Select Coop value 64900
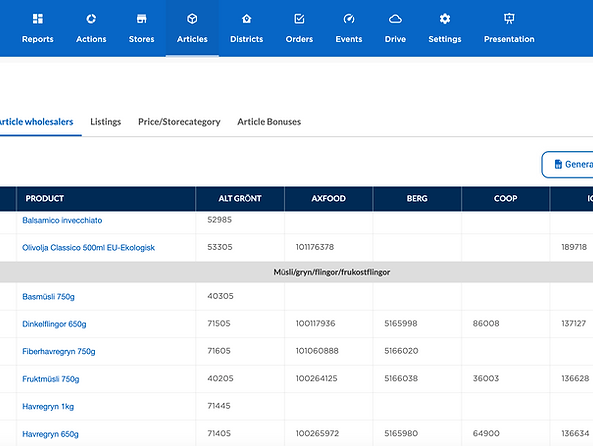Screen dimensions: 593x446 486,433
